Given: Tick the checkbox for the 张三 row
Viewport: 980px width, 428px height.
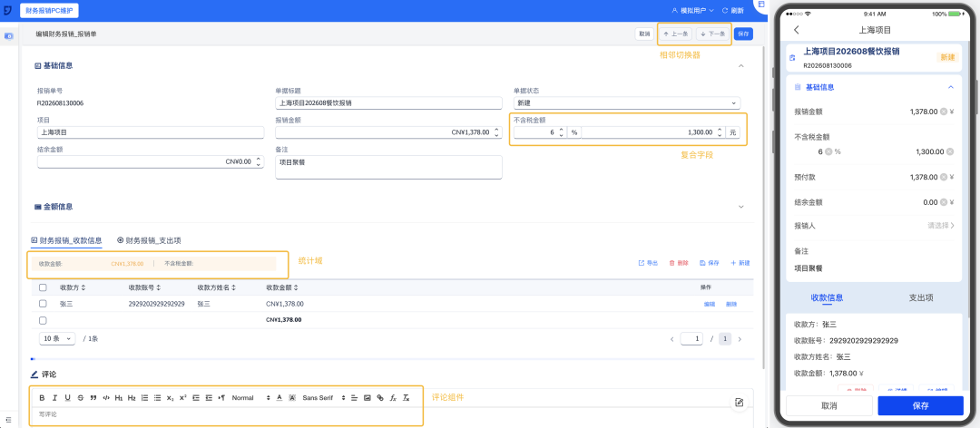Looking at the screenshot, I should coord(43,304).
